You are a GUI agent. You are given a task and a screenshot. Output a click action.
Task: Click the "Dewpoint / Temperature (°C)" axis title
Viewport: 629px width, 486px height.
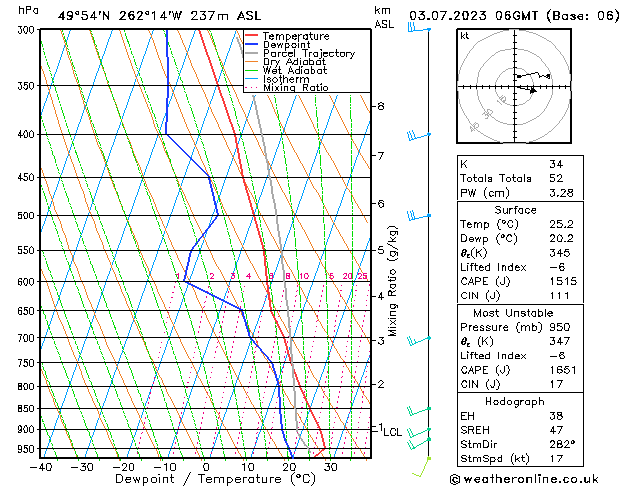pyautogui.click(x=215, y=479)
